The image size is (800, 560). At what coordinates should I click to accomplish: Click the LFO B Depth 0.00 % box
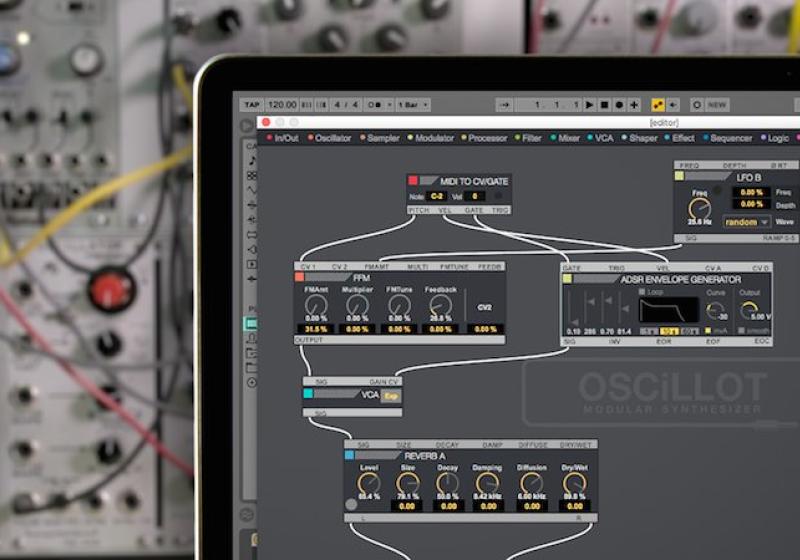(751, 205)
